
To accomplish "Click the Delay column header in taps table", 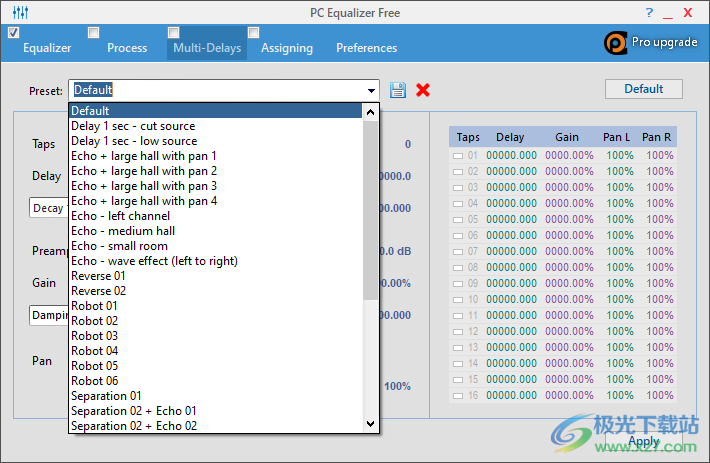I will point(510,137).
